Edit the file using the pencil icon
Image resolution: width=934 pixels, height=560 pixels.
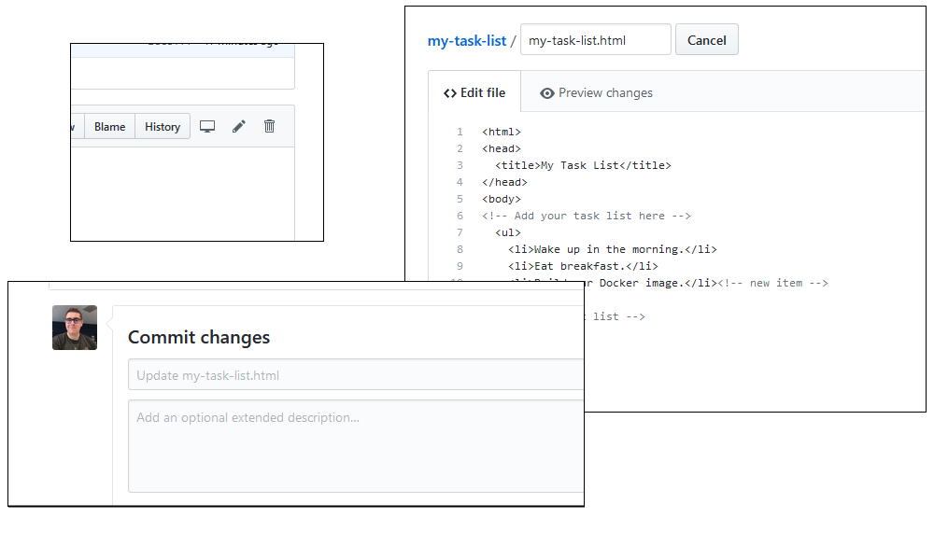[238, 126]
